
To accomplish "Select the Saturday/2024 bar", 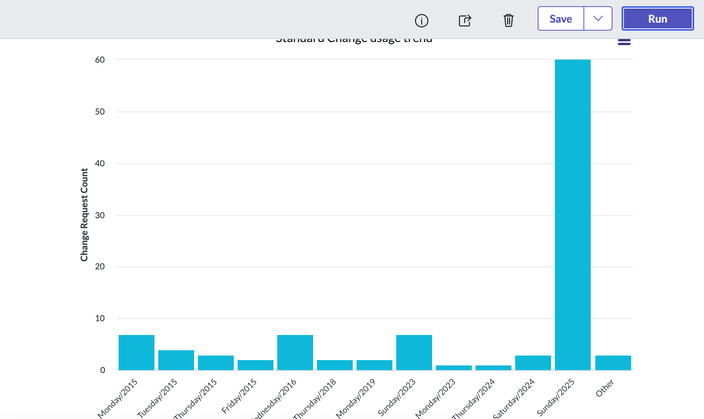I will [x=533, y=363].
